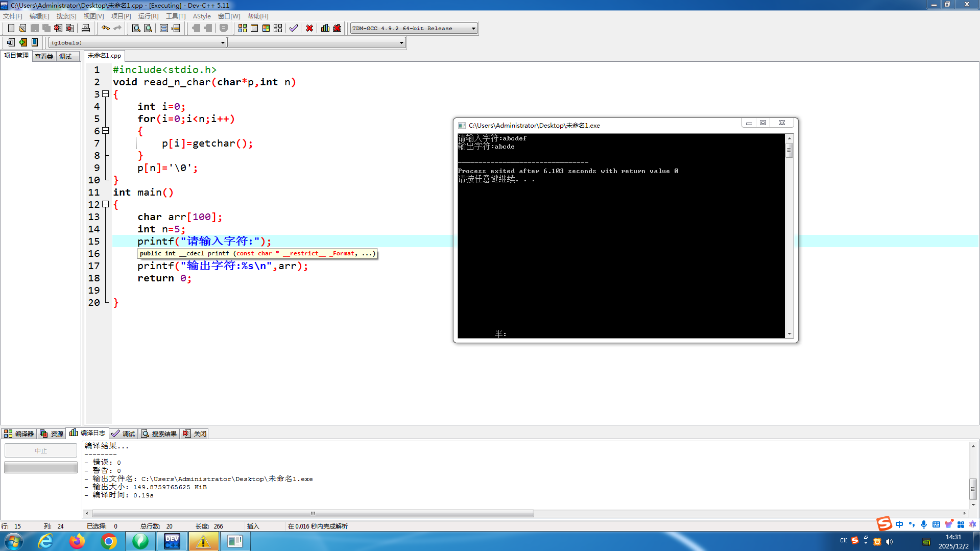Open the 文件[F] menu
The height and width of the screenshot is (551, 980).
coord(13,16)
